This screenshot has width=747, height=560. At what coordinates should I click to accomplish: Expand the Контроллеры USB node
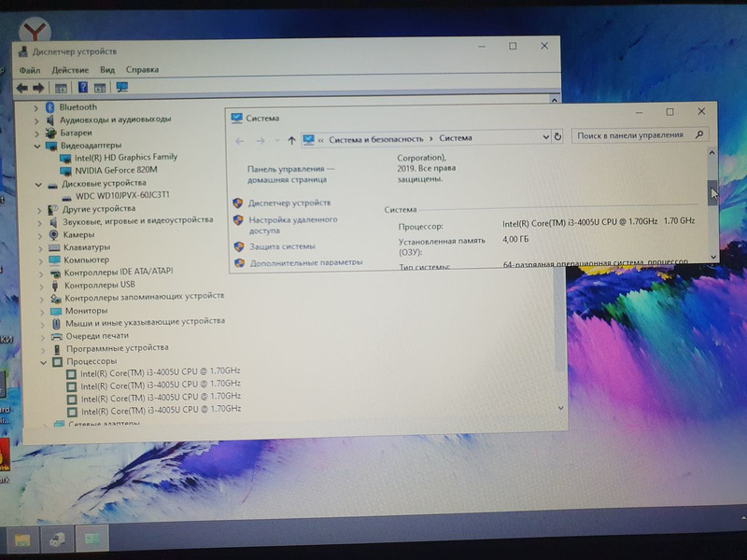(41, 287)
